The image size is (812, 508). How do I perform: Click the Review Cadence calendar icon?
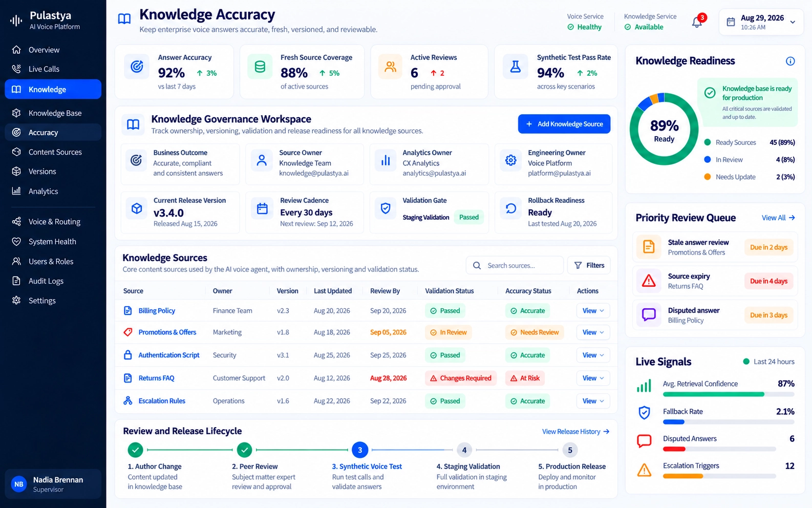pos(262,208)
